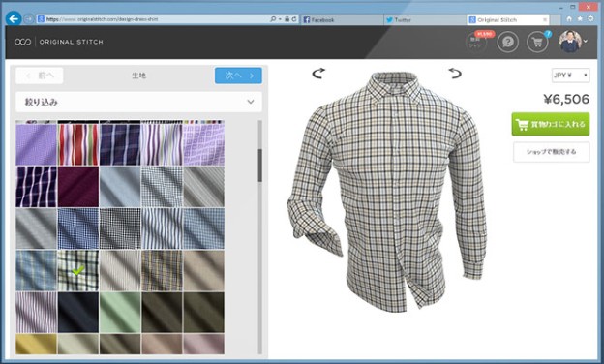Viewport: 604px width, 364px height.
Task: Open the free shirt offer badge icon
Action: point(477,42)
